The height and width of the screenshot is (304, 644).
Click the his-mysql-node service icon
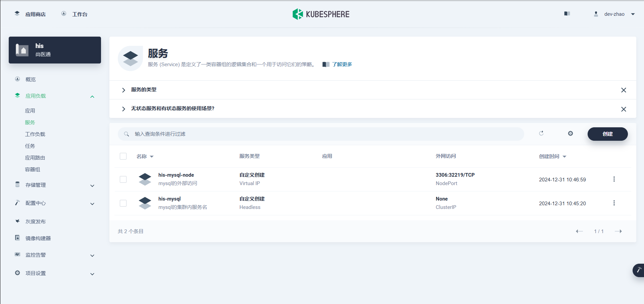[x=145, y=179]
